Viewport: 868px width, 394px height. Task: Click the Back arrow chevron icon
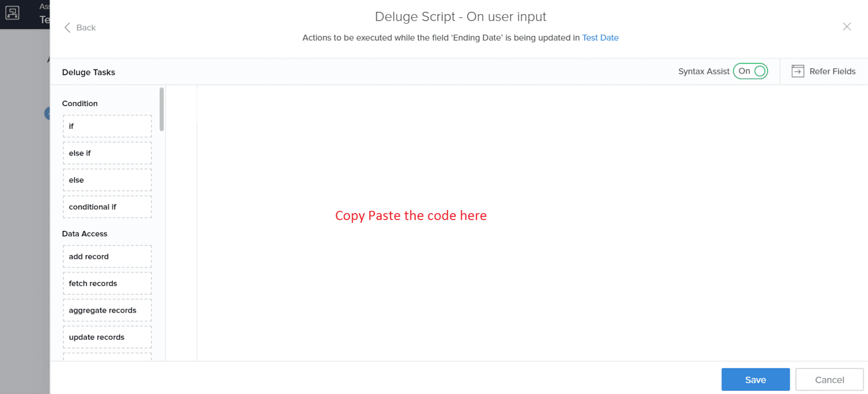67,28
